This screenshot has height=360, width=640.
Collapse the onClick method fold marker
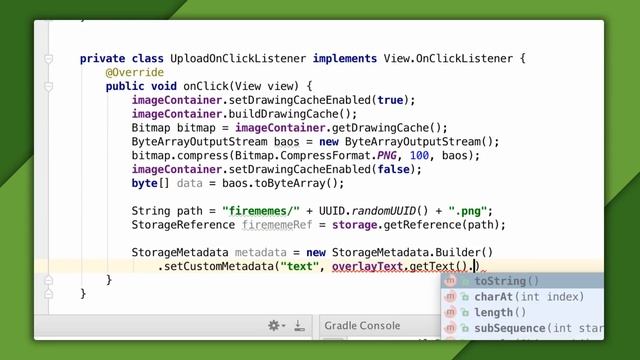[49, 87]
